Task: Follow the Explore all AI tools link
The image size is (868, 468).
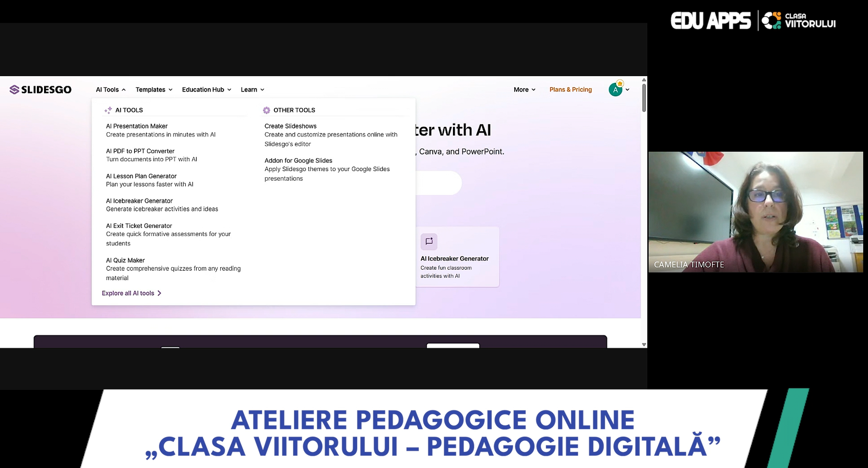Action: click(132, 293)
